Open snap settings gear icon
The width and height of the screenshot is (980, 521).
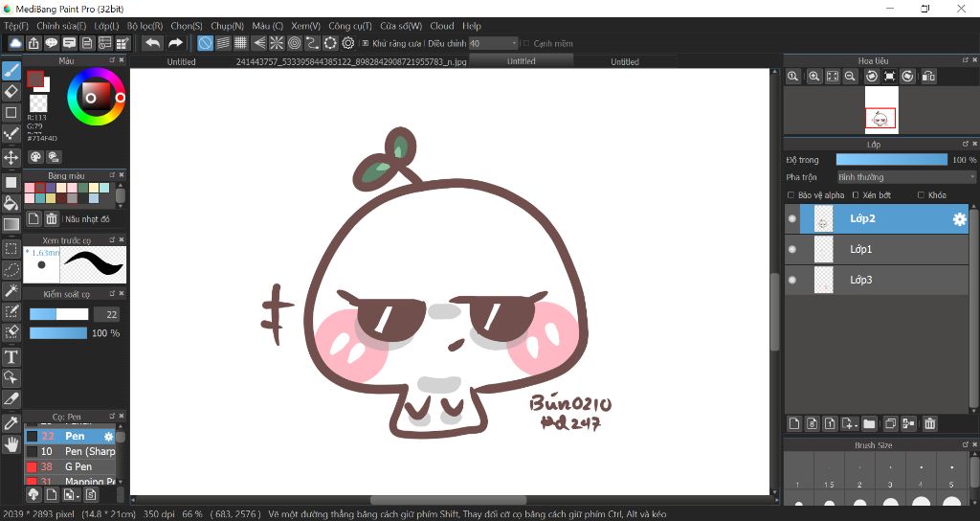pyautogui.click(x=348, y=43)
